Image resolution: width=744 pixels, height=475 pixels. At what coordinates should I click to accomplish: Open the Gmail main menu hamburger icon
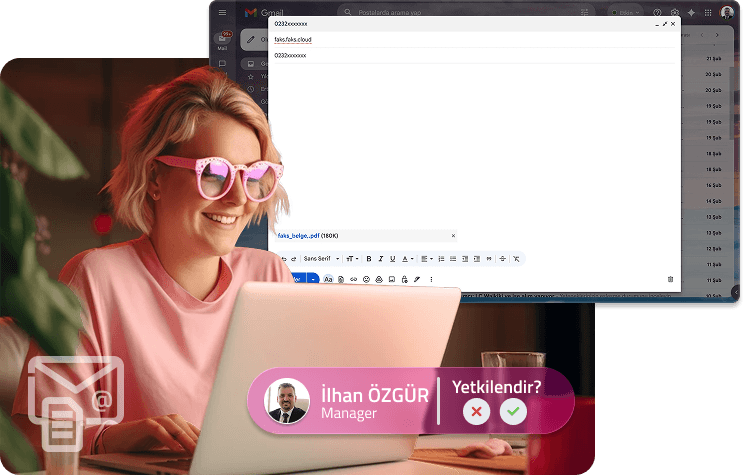(222, 13)
